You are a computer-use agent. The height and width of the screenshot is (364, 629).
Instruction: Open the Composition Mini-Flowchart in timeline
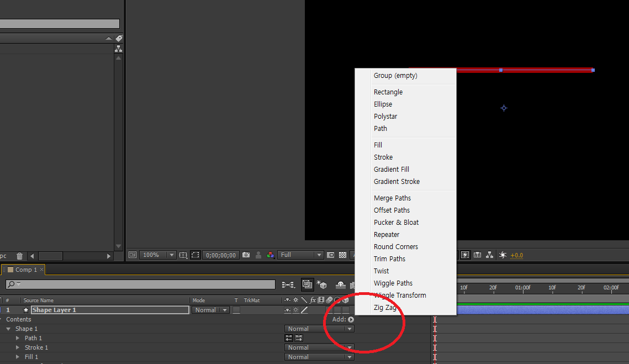click(288, 285)
